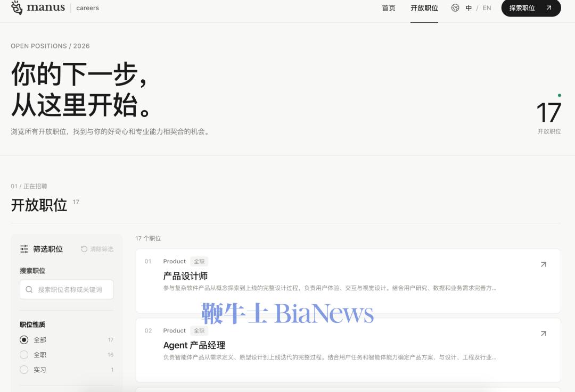Click the 17 个职位 count text
Image resolution: width=575 pixels, height=392 pixels.
[x=148, y=238]
